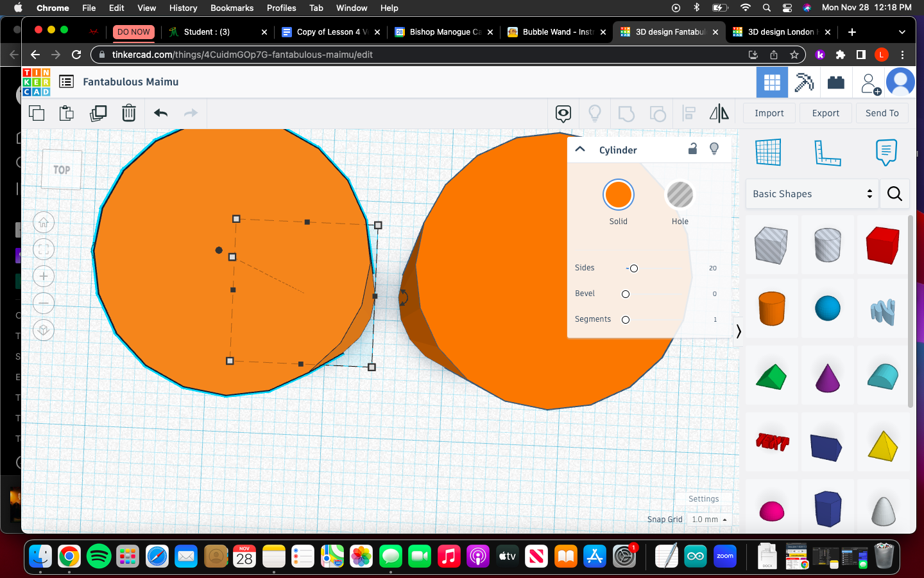Open the design list icon beside Fantabulous Maimu
Image resolution: width=924 pixels, height=578 pixels.
66,82
